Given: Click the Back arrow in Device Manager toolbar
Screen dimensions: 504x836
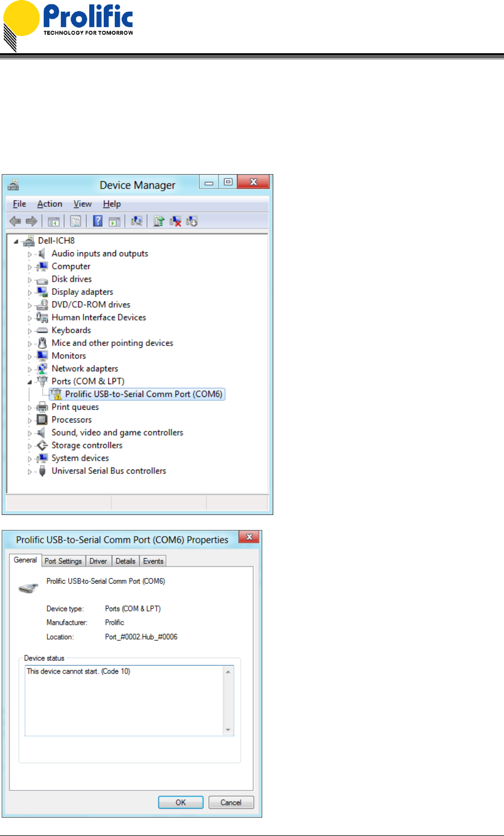Looking at the screenshot, I should (15, 221).
